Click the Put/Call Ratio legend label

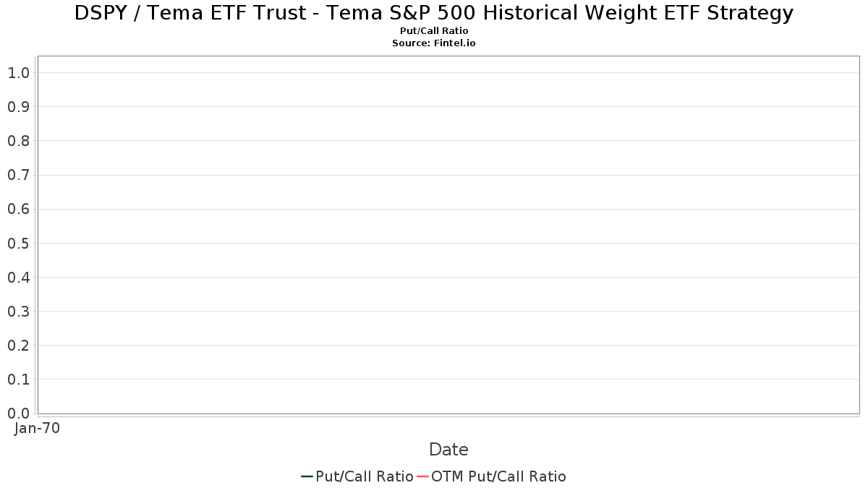point(365,476)
